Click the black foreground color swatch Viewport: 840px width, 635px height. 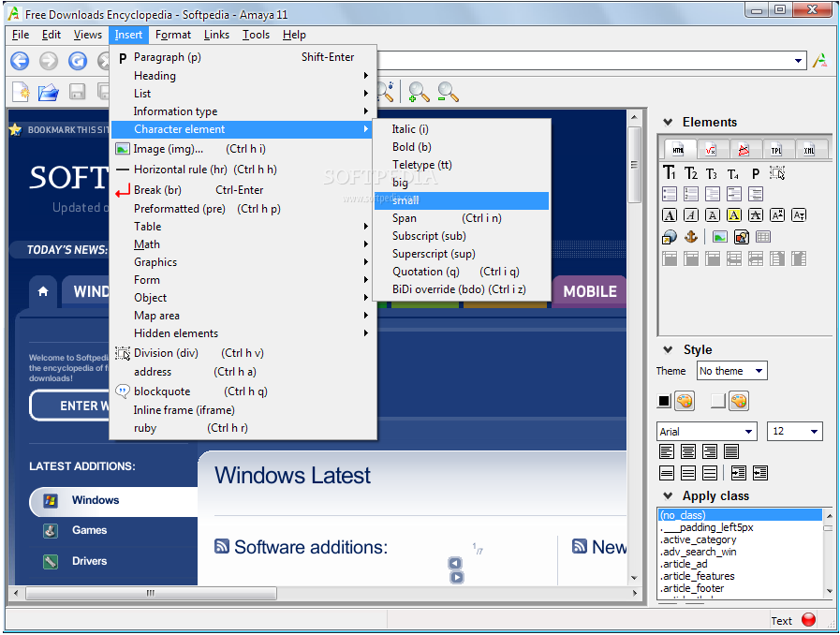664,401
